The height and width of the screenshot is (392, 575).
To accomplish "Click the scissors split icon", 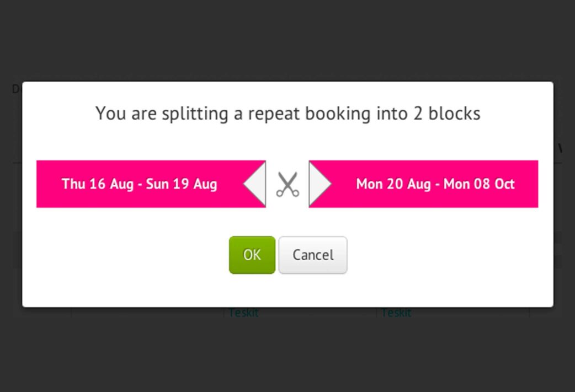I will coord(287,184).
